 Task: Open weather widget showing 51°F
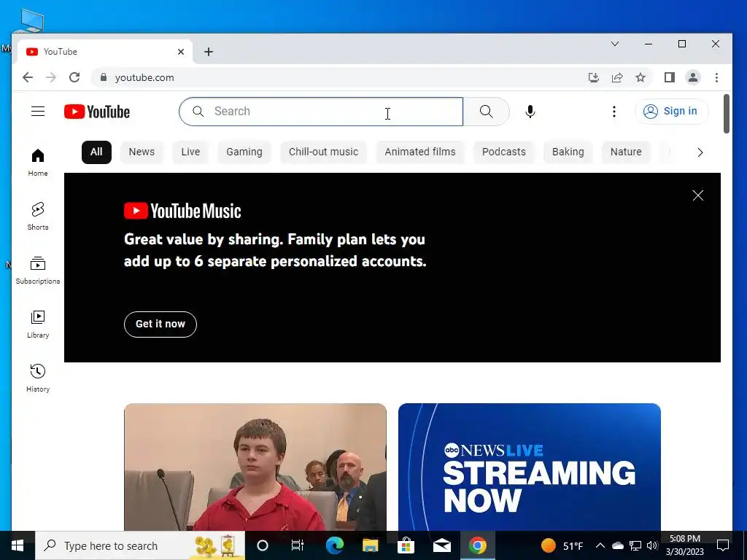562,545
